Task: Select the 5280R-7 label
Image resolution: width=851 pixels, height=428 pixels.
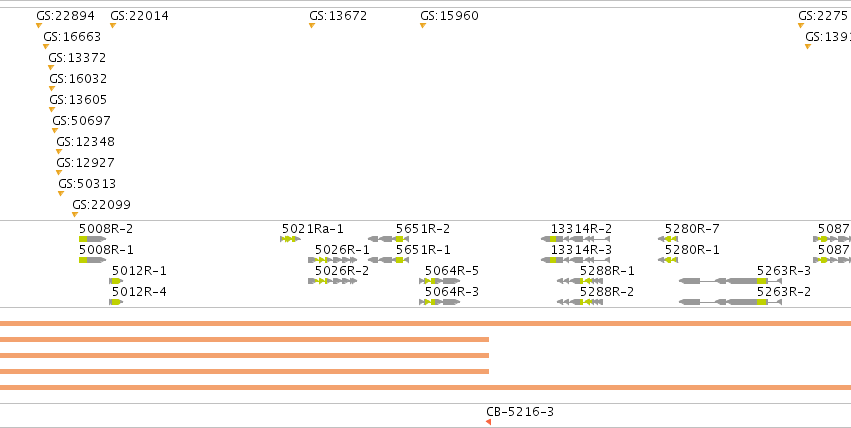Action: coord(692,229)
